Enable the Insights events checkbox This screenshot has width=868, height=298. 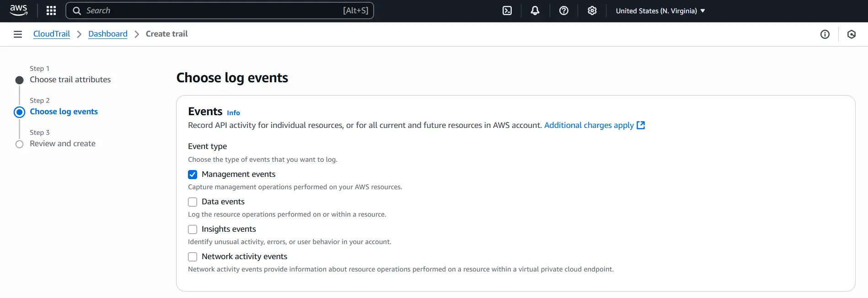point(193,229)
